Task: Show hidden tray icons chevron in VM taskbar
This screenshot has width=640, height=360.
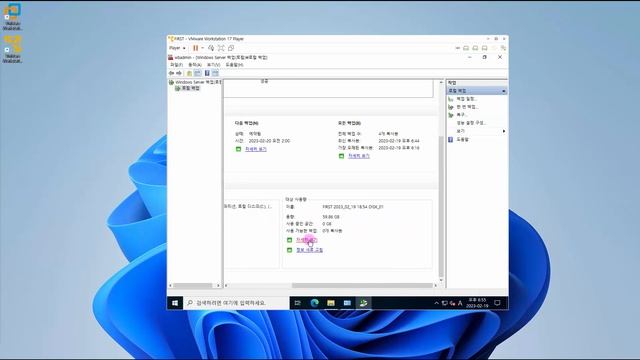Action: click(436, 303)
